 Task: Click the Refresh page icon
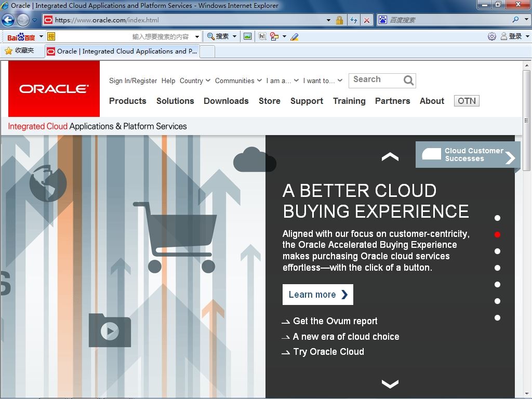coord(354,20)
